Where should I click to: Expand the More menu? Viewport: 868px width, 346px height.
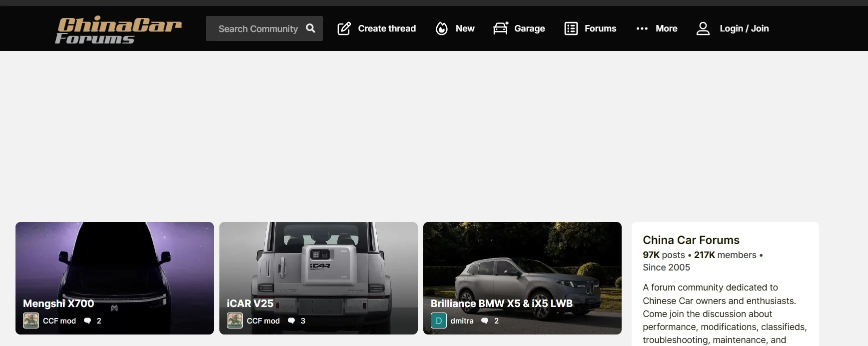coord(657,28)
